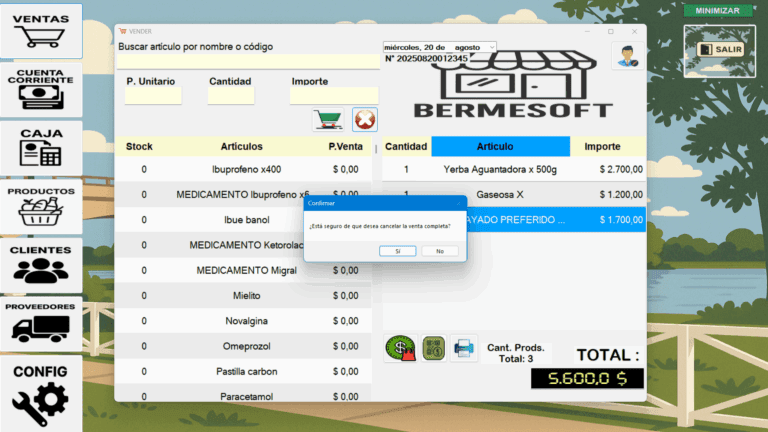The image size is (768, 432).
Task: Click the Cantidad input field
Action: pos(231,97)
